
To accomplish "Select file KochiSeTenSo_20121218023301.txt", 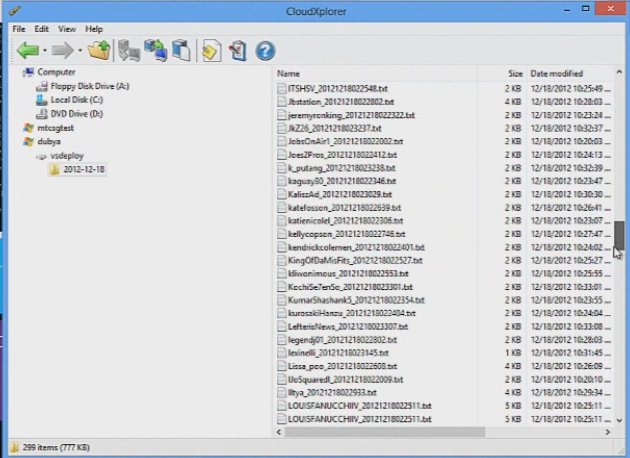I will (350, 287).
